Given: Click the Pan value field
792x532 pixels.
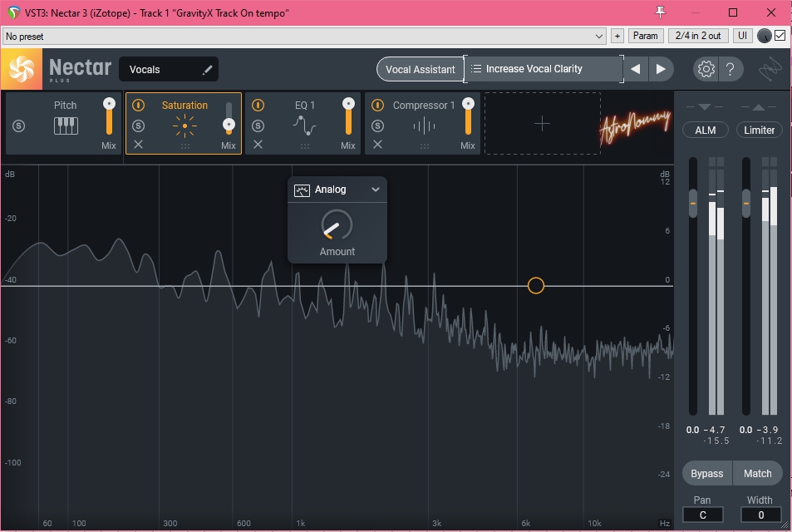Looking at the screenshot, I should [x=702, y=515].
